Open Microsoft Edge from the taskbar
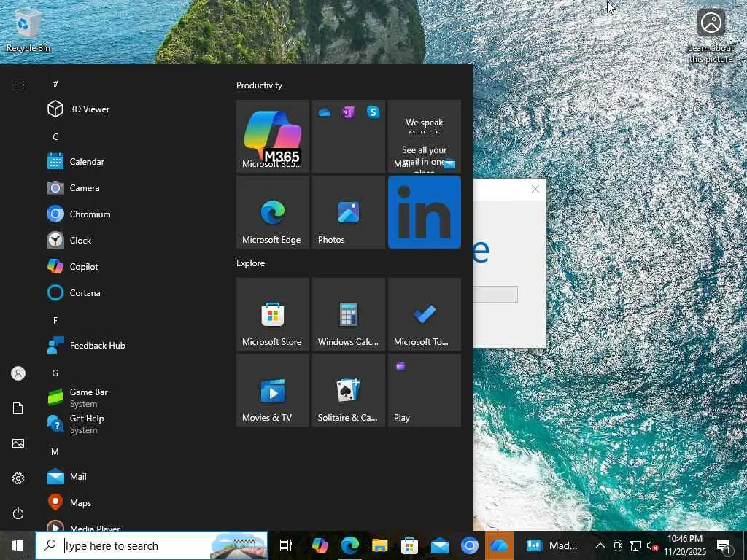The width and height of the screenshot is (747, 560). pyautogui.click(x=349, y=545)
